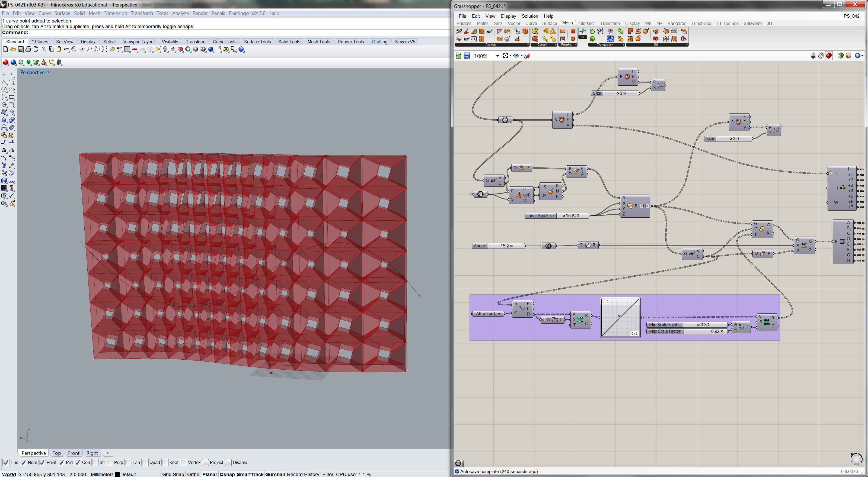Click the light bulb hide objects icon
This screenshot has width=868, height=477.
[165, 50]
